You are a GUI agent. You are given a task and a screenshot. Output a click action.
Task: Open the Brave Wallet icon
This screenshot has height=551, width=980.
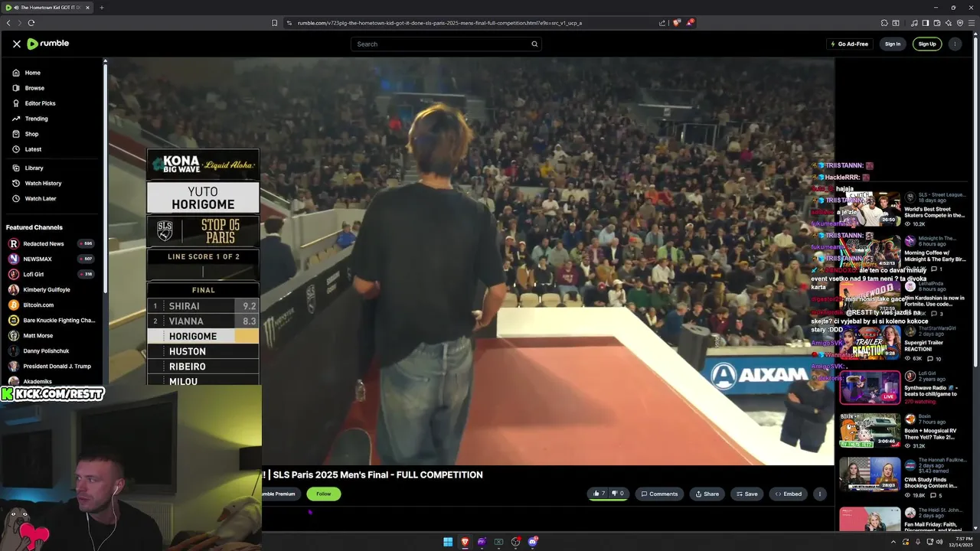click(x=937, y=23)
